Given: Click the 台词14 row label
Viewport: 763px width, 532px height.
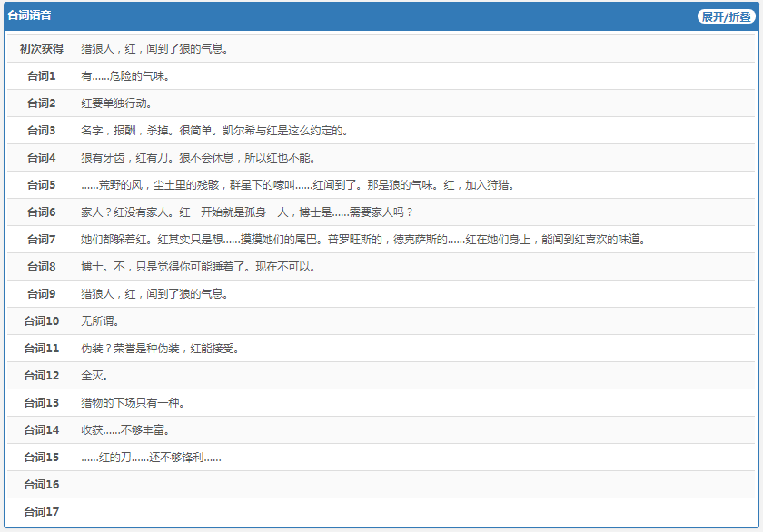Looking at the screenshot, I should click(x=42, y=430).
